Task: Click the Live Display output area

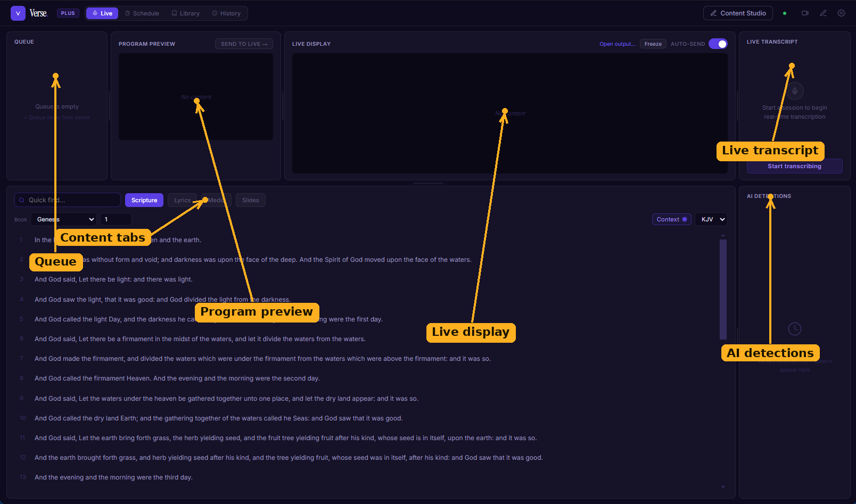Action: pyautogui.click(x=510, y=113)
